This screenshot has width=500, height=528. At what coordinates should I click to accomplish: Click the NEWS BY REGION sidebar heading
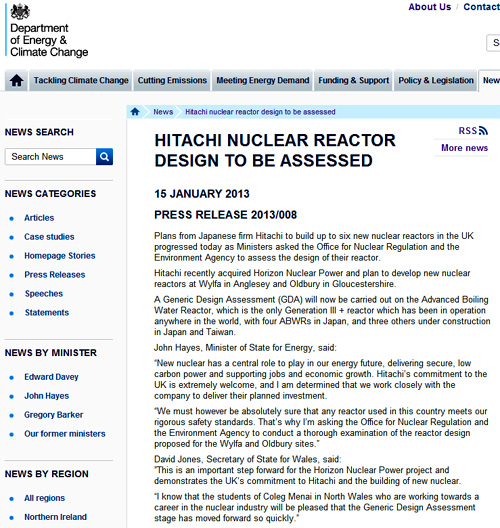pyautogui.click(x=46, y=474)
